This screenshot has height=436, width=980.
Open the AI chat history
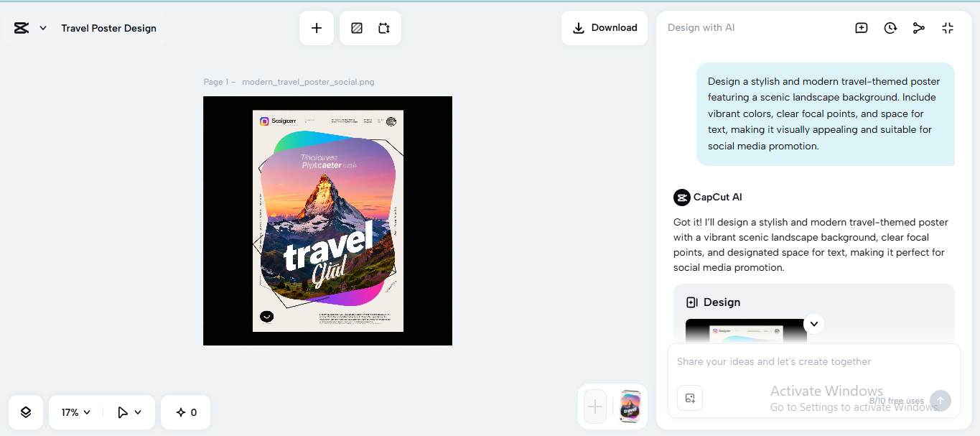[x=890, y=28]
